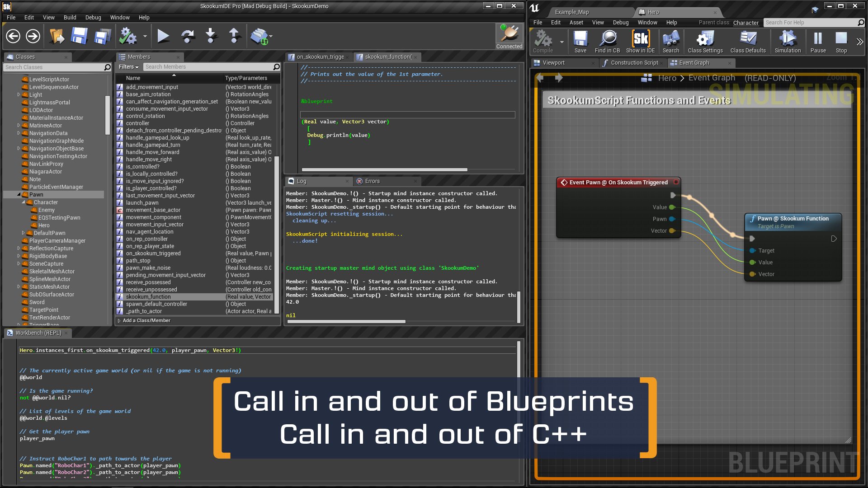
Task: Expand the DefaultPawn class node
Action: point(24,233)
